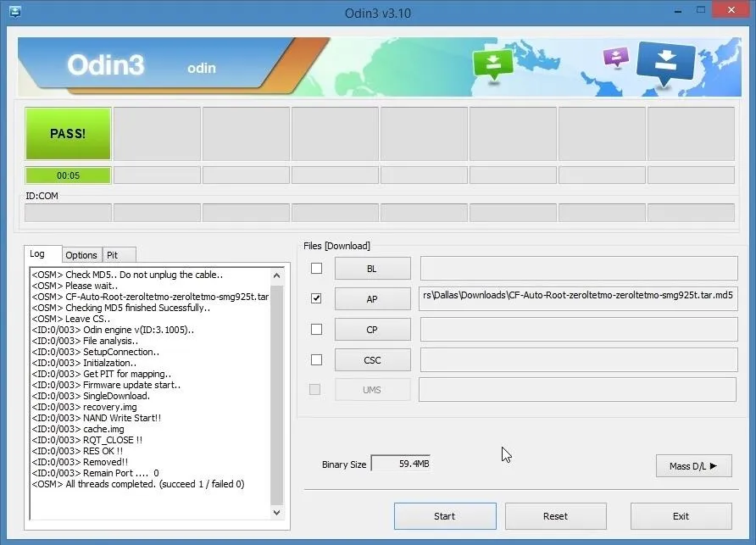Click the CP file button
This screenshot has height=545, width=756.
[x=373, y=330]
